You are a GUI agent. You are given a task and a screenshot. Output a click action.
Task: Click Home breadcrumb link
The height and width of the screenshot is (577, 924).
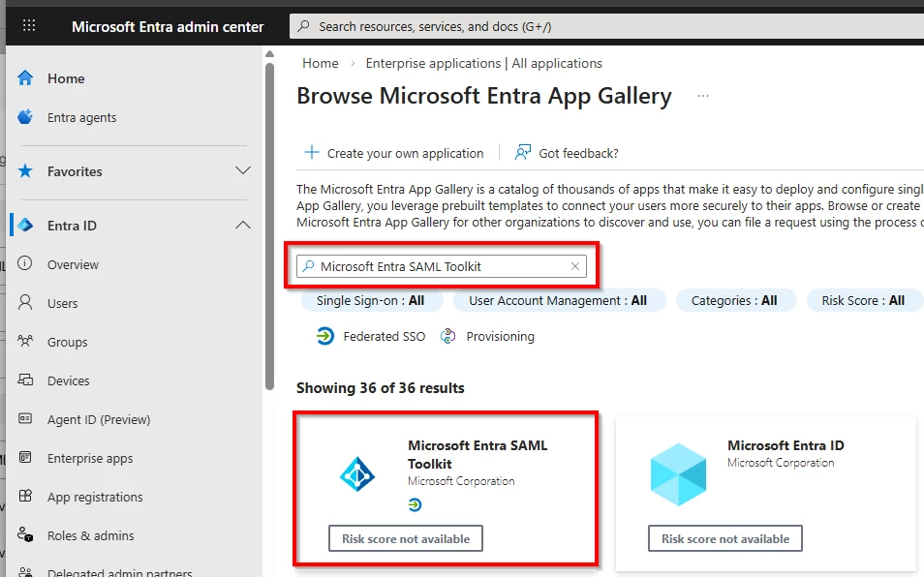(x=320, y=63)
